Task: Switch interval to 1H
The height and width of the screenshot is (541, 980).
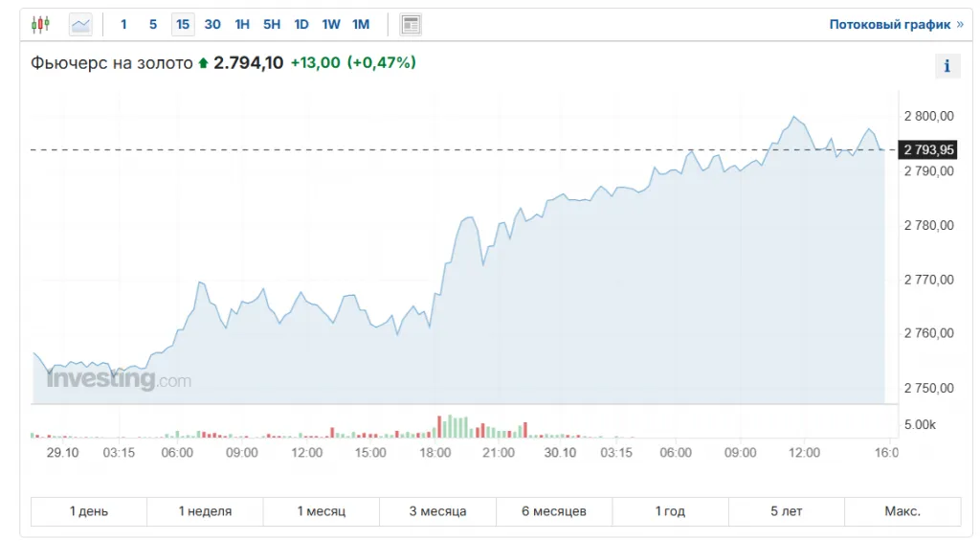Action: pos(242,24)
